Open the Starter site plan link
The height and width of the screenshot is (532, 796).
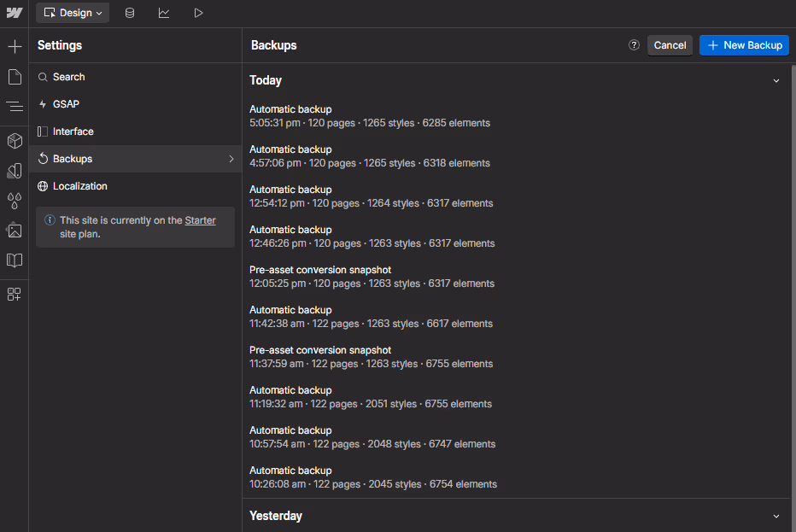click(x=200, y=219)
